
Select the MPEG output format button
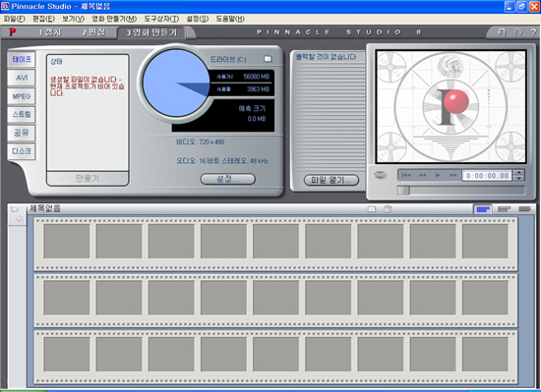[x=22, y=96]
